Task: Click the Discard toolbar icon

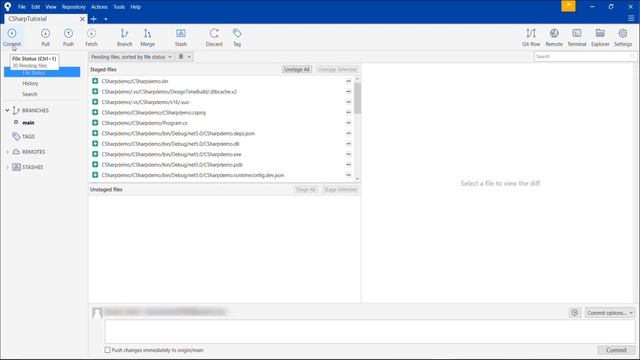Action: [214, 37]
